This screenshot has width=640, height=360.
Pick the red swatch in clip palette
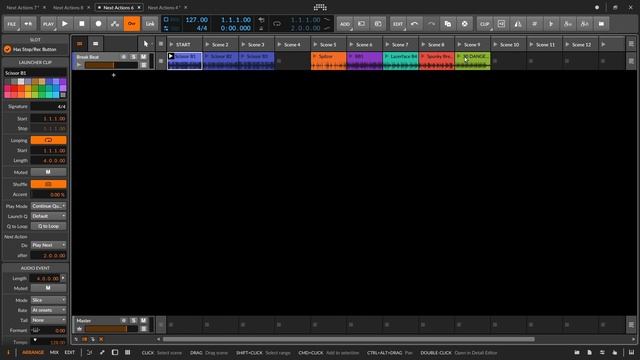(14, 89)
